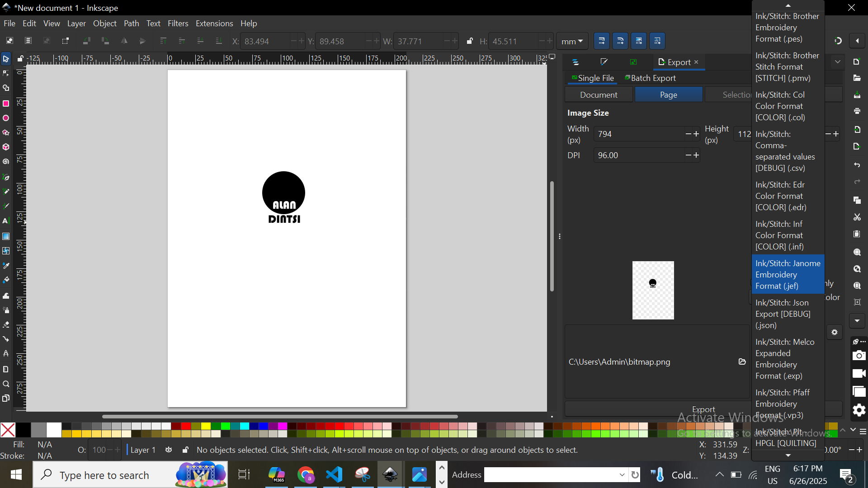
Task: Browse for export filename folder icon
Action: point(742,361)
